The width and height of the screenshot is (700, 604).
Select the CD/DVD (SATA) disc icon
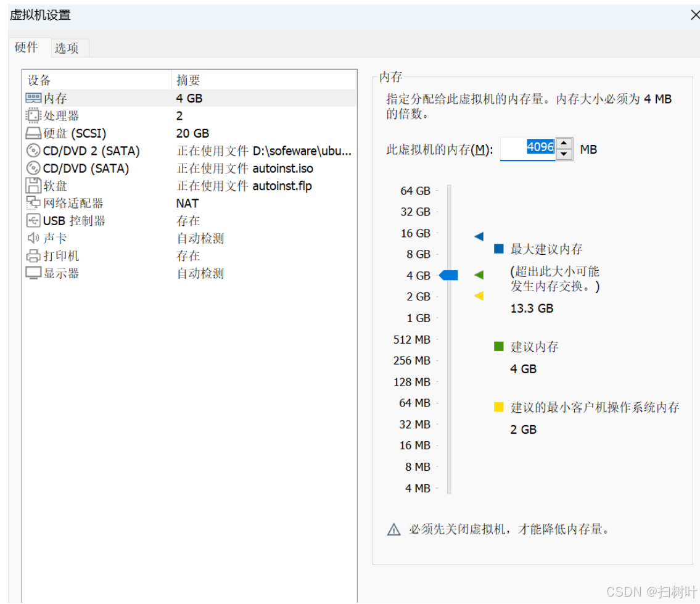[x=33, y=168]
